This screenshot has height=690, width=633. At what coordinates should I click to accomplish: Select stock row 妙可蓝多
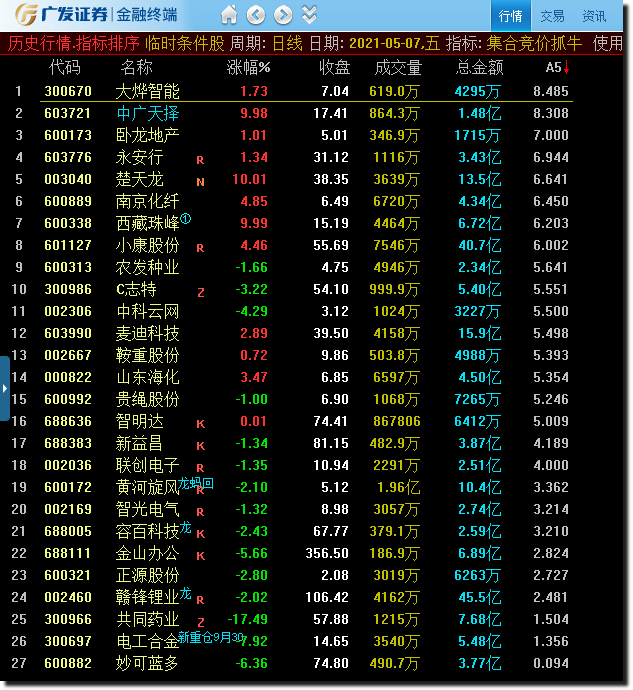coord(306,663)
